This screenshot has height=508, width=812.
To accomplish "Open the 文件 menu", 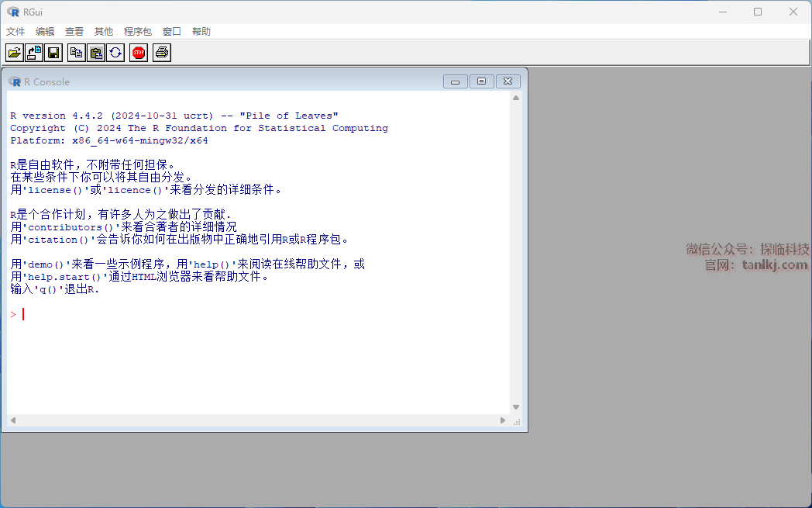I will (15, 32).
